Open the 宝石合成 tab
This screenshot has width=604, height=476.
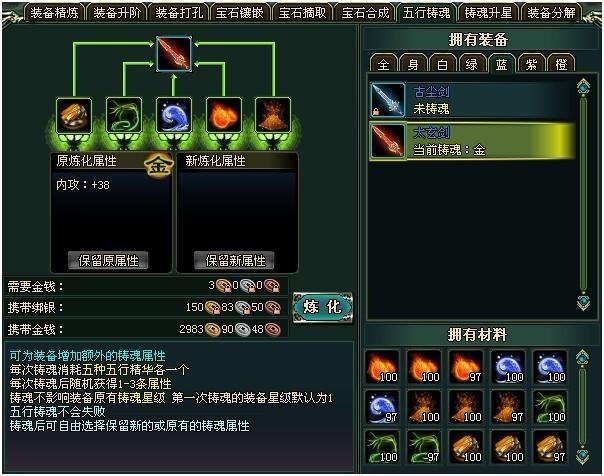(365, 13)
